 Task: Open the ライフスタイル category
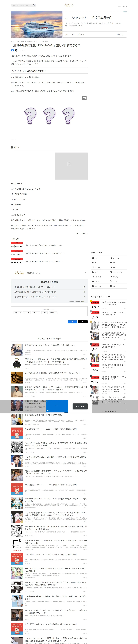click(x=118, y=272)
